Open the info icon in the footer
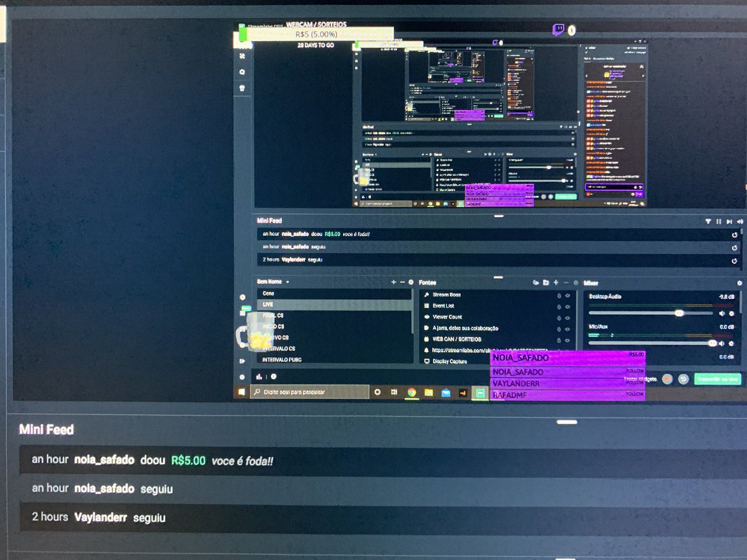The height and width of the screenshot is (560, 747). [273, 376]
